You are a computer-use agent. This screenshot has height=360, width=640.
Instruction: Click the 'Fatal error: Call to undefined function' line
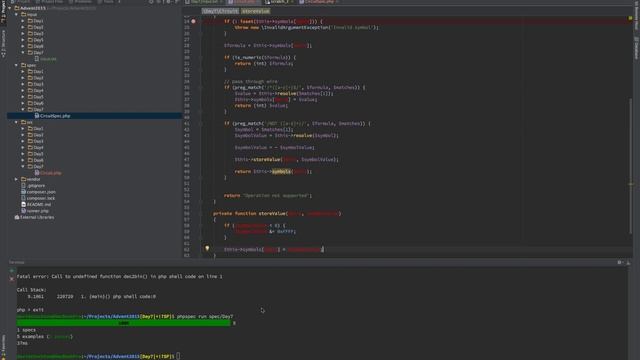[120, 276]
